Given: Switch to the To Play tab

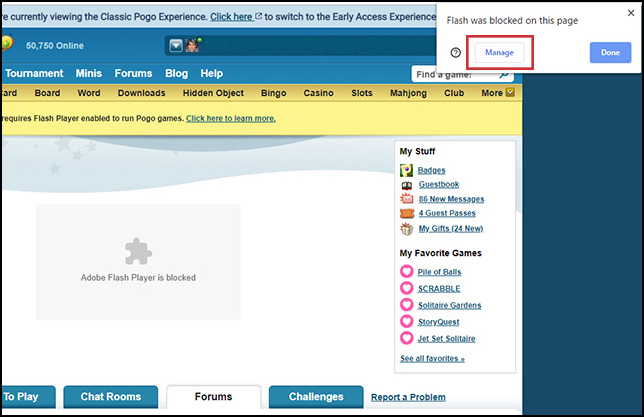Looking at the screenshot, I should pyautogui.click(x=28, y=397).
